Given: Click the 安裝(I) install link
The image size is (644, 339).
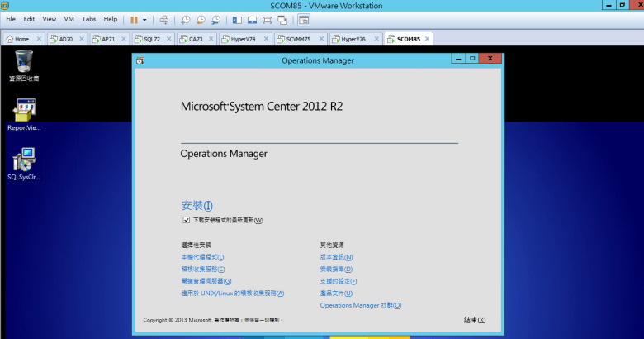Looking at the screenshot, I should 197,205.
